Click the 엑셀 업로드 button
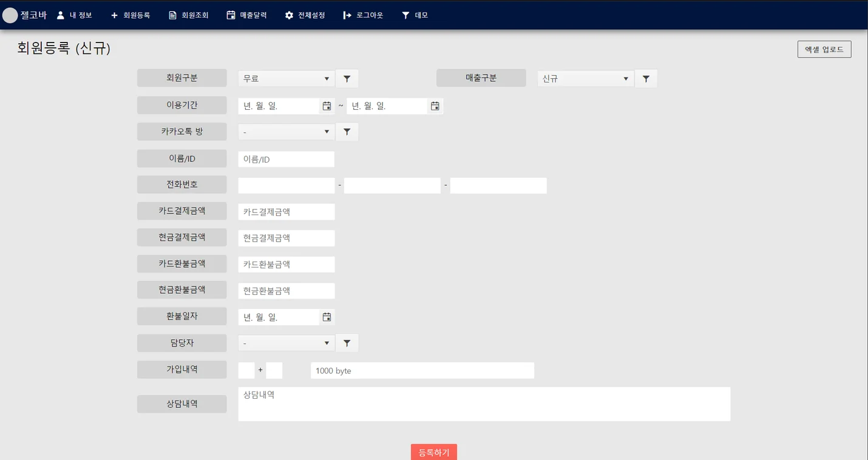 [x=824, y=49]
